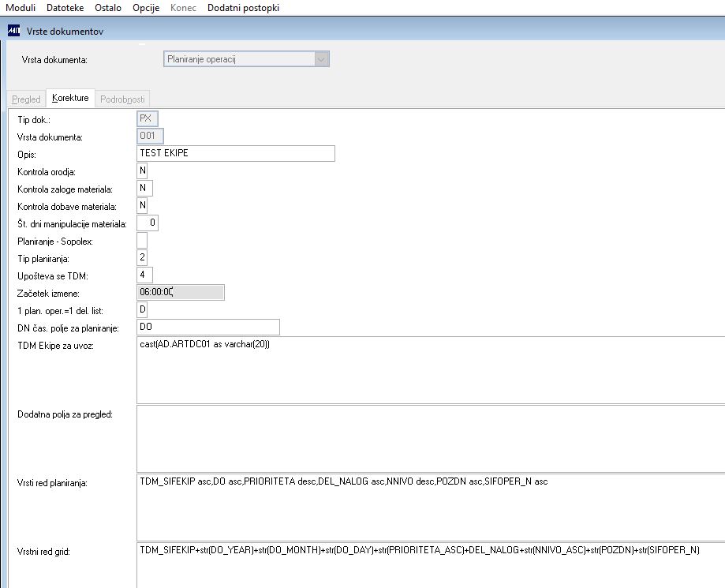Open the Ostalo menu

108,8
